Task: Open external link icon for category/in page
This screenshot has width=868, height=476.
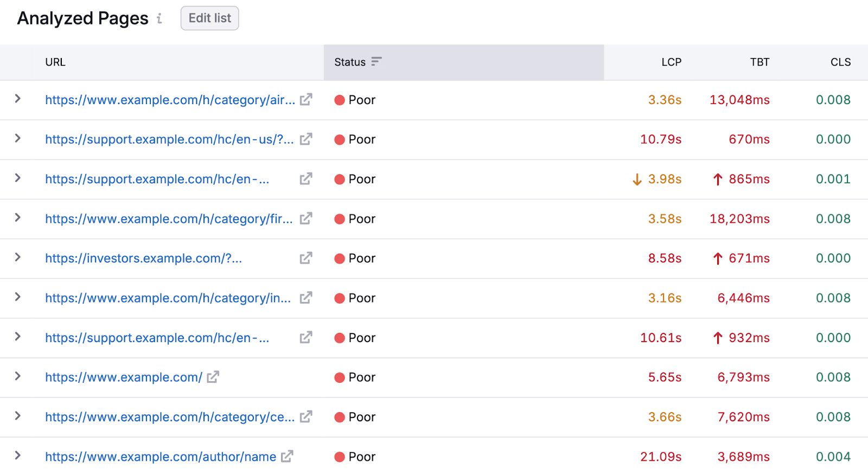Action: (306, 298)
